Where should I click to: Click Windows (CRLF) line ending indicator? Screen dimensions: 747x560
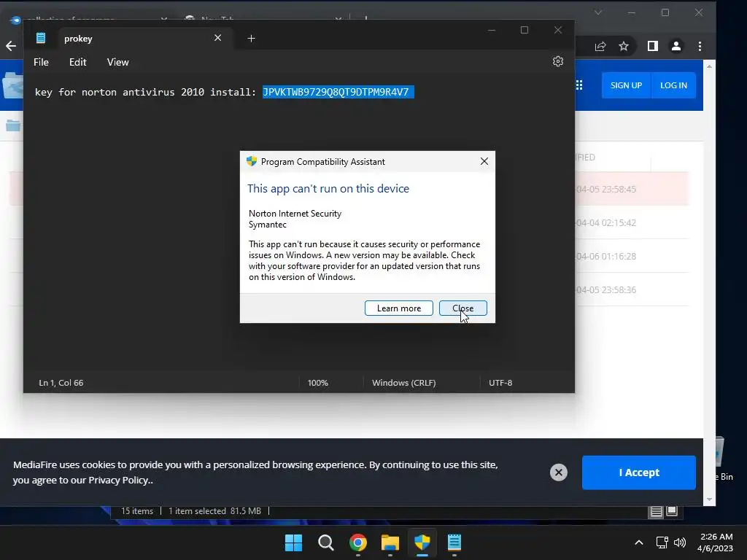(404, 383)
